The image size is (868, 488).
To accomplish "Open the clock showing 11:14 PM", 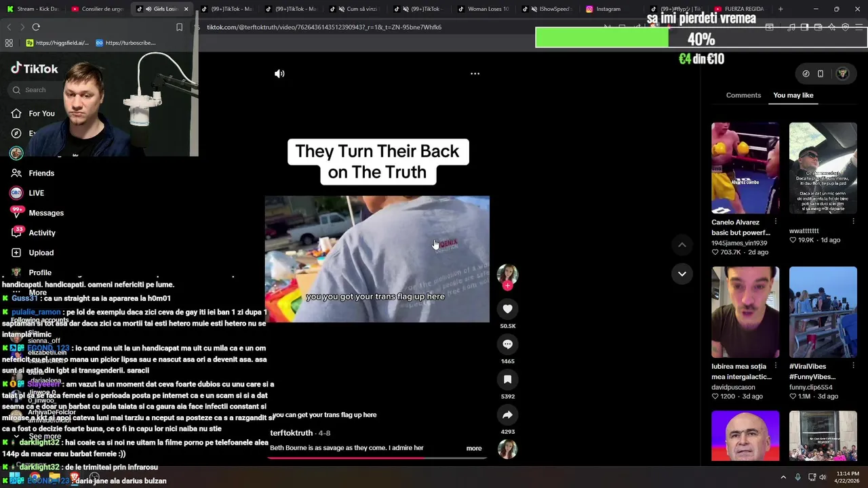I will click(848, 477).
